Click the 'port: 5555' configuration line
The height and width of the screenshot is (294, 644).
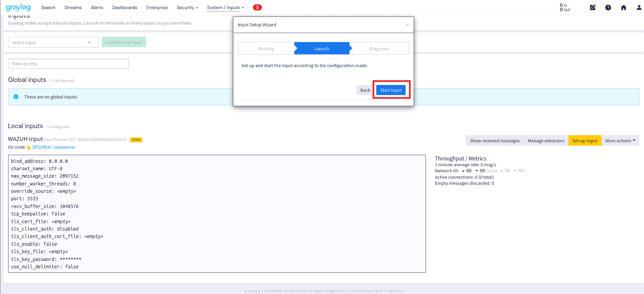coord(25,199)
